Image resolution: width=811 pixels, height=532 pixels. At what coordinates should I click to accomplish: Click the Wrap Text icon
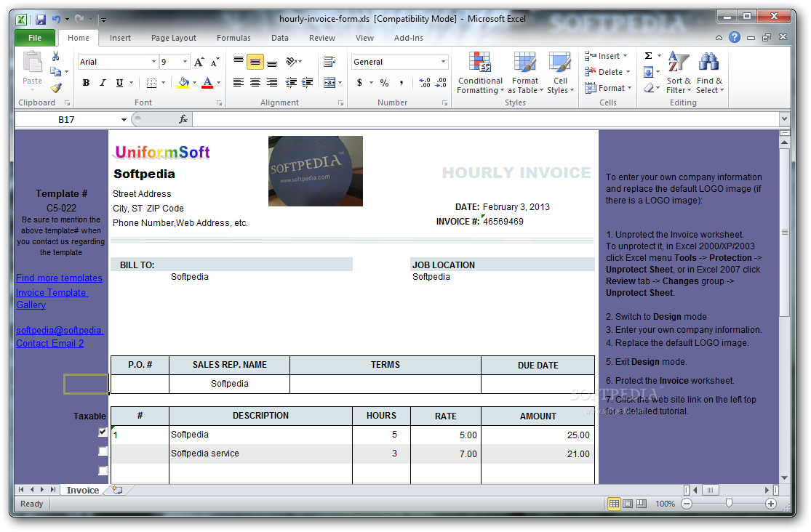(329, 62)
